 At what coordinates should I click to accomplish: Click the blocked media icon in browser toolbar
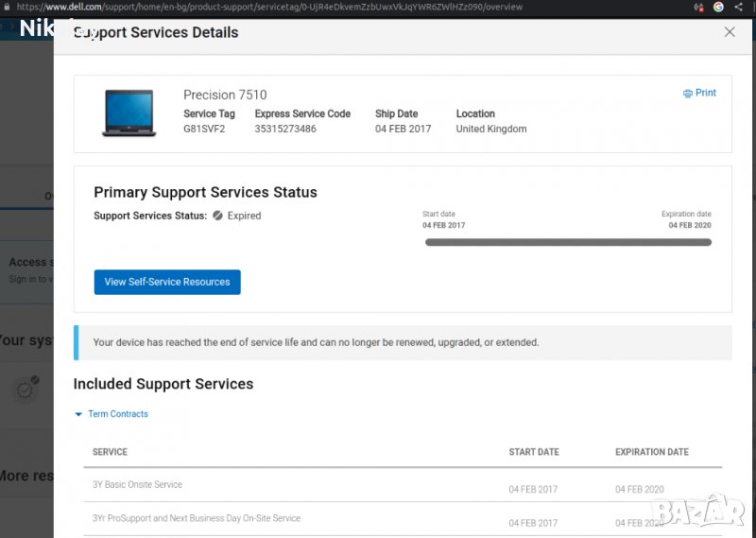tap(699, 7)
